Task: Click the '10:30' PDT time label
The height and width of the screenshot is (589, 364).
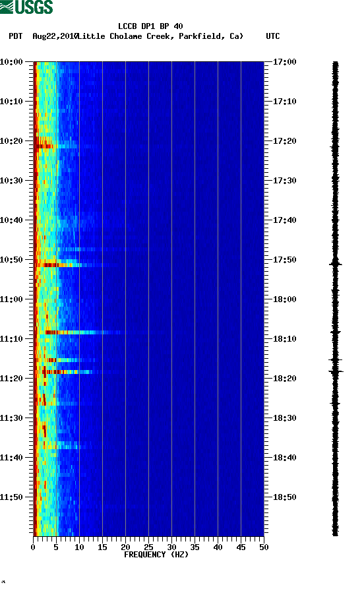Action: tap(11, 180)
